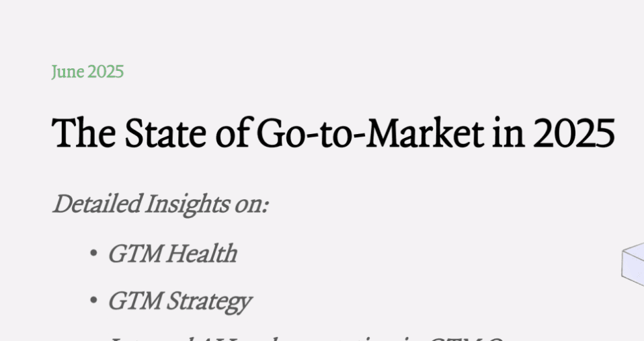The height and width of the screenshot is (341, 644).
Task: Click the word The starting the headline
Action: click(x=84, y=133)
